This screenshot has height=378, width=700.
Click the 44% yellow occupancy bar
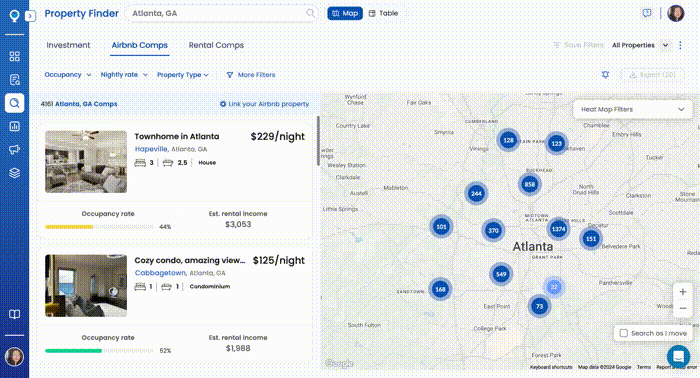click(69, 227)
